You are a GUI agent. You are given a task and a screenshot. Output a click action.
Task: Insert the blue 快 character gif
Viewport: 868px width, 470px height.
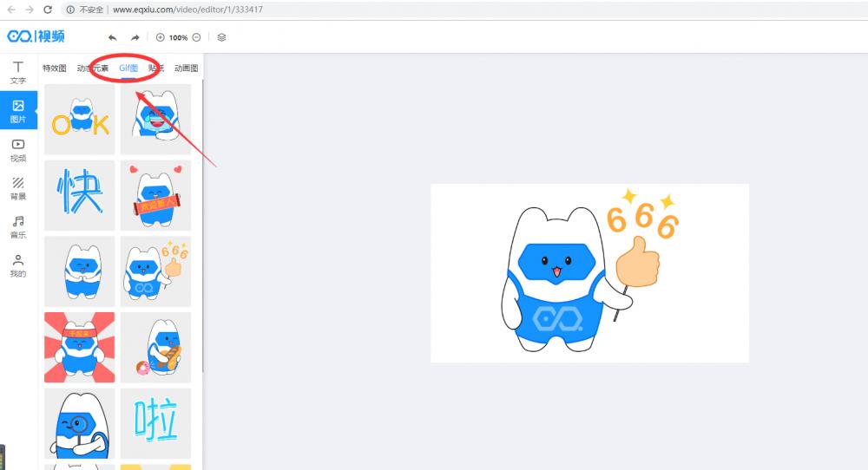point(80,195)
